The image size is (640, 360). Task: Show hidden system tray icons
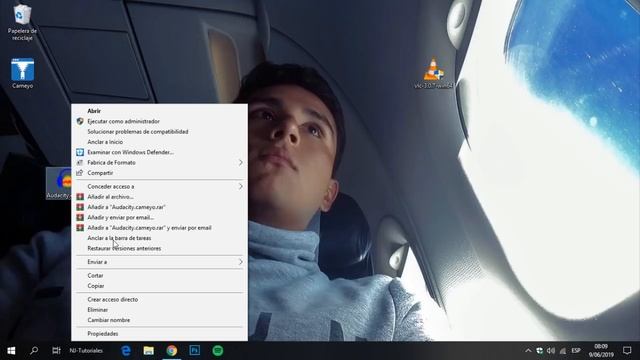528,351
